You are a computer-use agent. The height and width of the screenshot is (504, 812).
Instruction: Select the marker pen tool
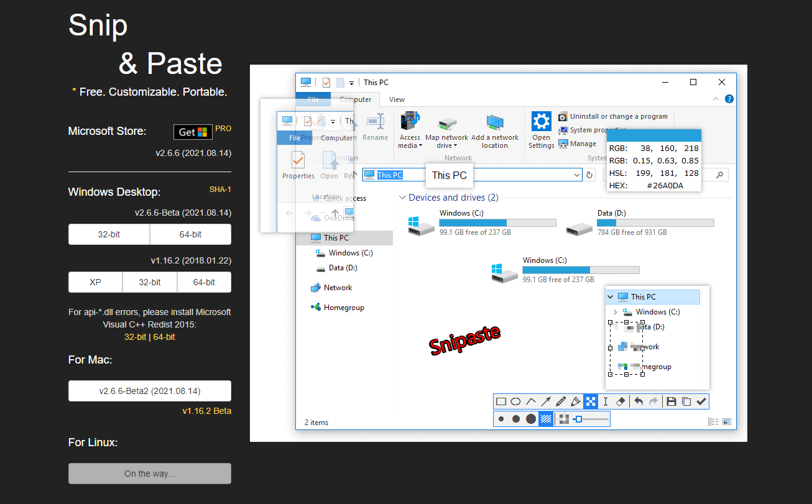(576, 401)
